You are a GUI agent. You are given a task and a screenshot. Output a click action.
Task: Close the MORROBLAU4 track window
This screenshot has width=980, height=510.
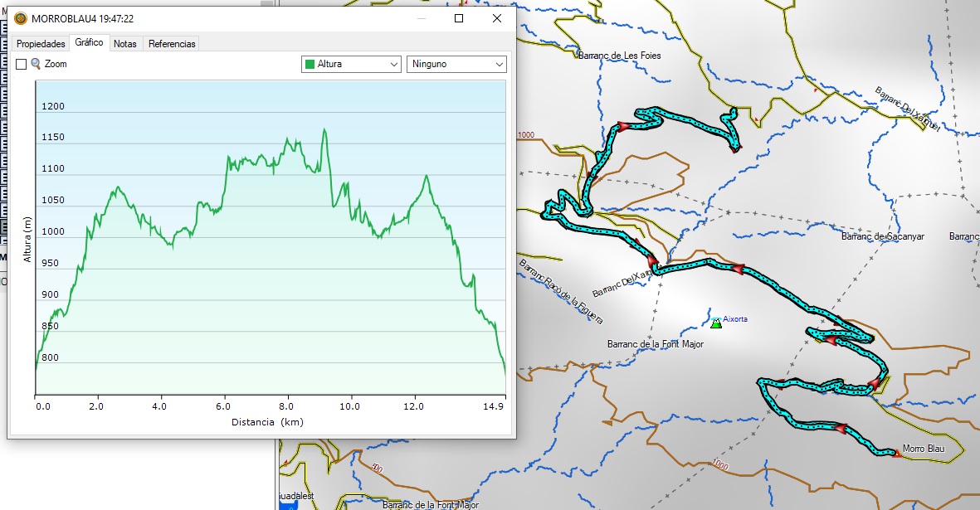pos(496,18)
